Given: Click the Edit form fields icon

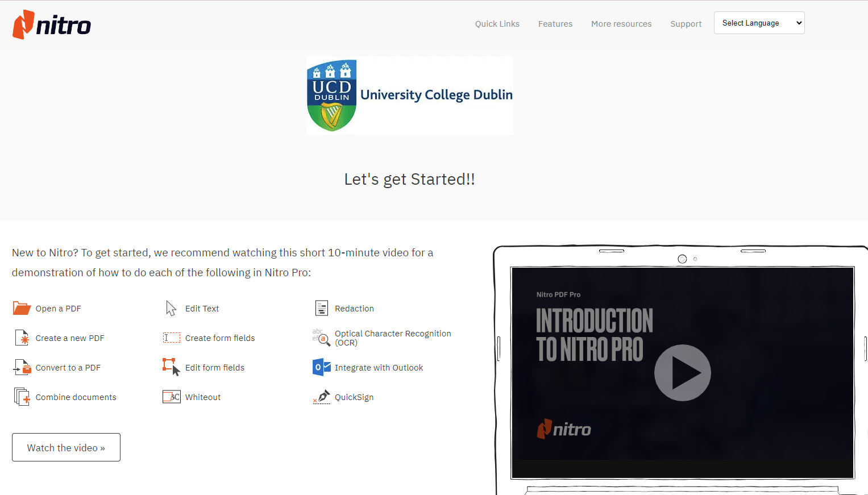Looking at the screenshot, I should [171, 367].
